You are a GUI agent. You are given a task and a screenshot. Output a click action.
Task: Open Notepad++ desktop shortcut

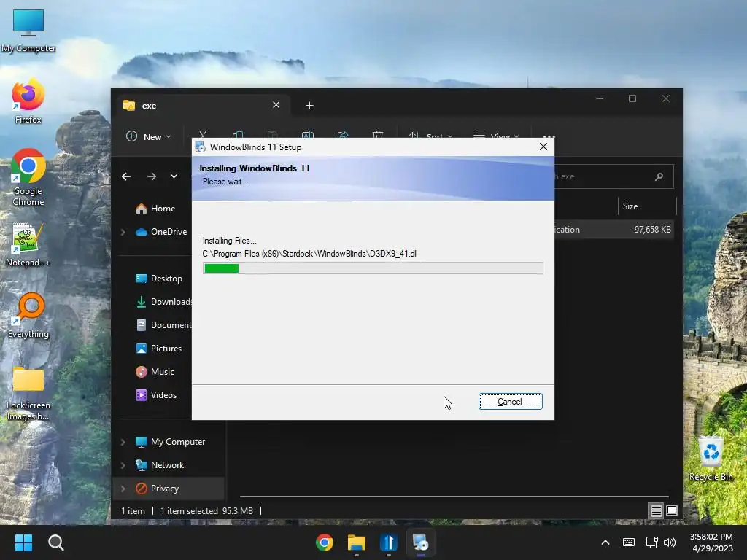28,245
